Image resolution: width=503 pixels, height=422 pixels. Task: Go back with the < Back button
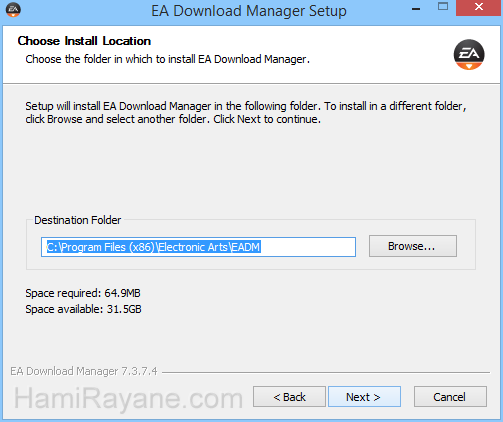coord(289,397)
